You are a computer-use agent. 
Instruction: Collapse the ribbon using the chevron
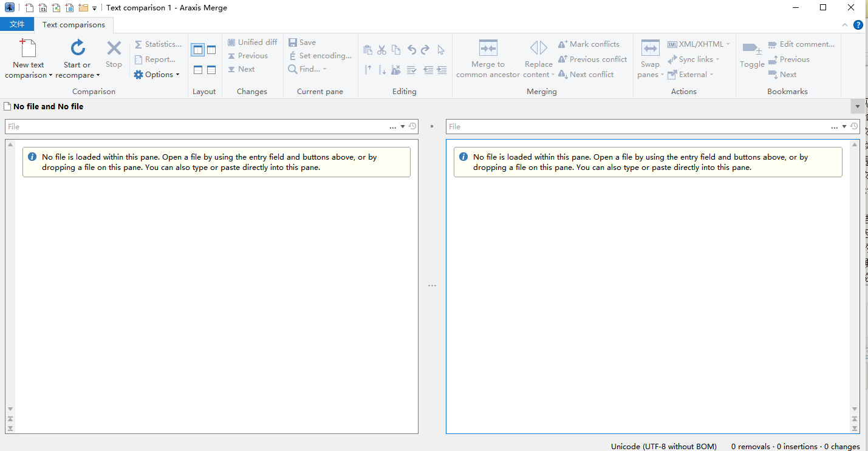(x=845, y=25)
